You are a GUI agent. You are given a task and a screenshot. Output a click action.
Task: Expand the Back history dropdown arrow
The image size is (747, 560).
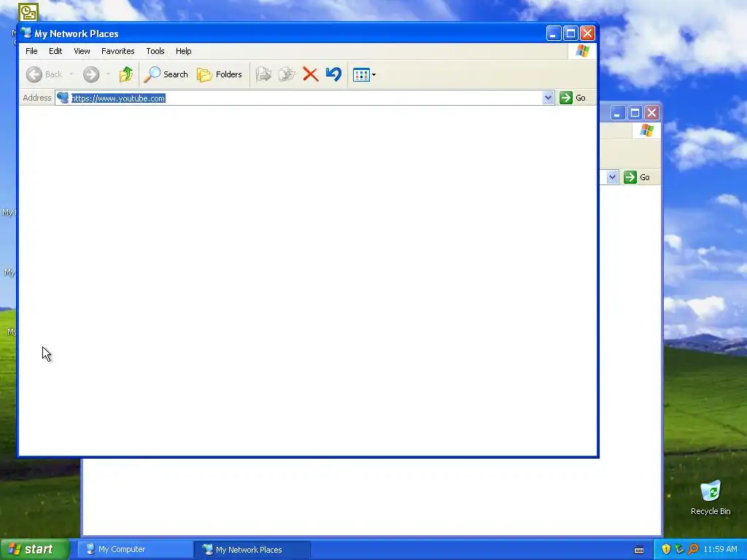click(x=71, y=74)
